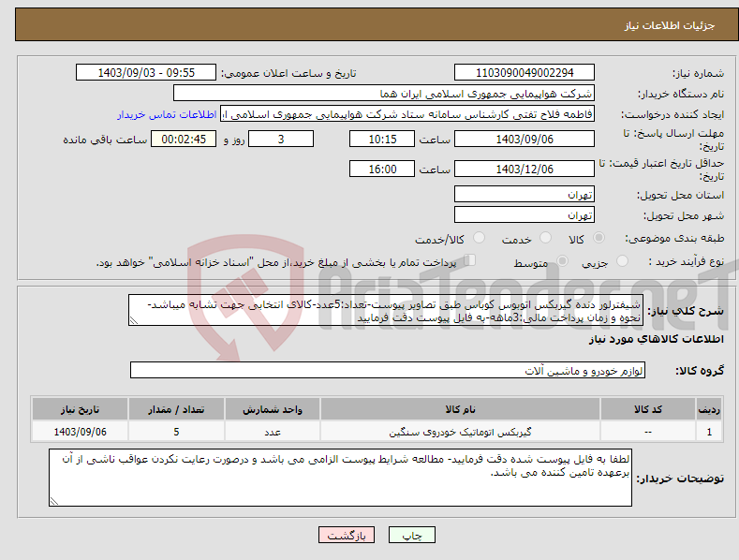The height and width of the screenshot is (560, 739).
Task: Click the remaining time field 00:02:45
Action: click(x=184, y=139)
